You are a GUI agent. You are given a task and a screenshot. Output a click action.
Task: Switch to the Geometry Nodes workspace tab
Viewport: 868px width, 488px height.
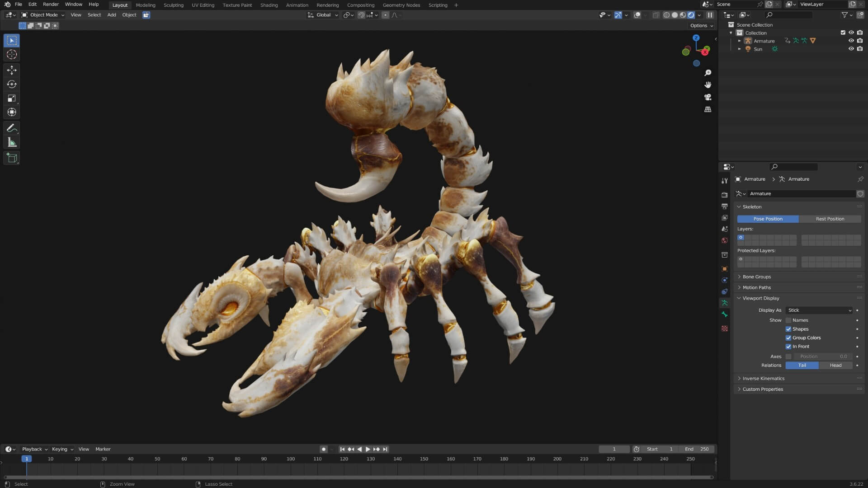tap(401, 5)
